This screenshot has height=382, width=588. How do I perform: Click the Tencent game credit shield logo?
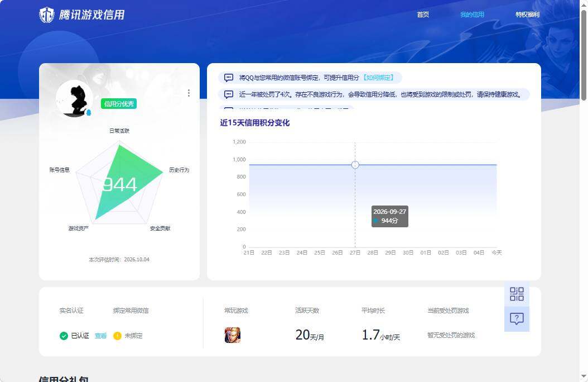pyautogui.click(x=47, y=15)
